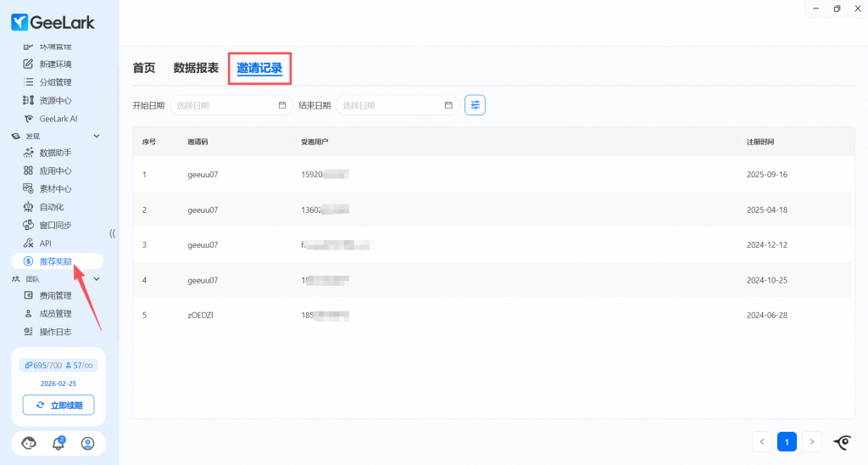Collapse the 团队 section

[97, 278]
